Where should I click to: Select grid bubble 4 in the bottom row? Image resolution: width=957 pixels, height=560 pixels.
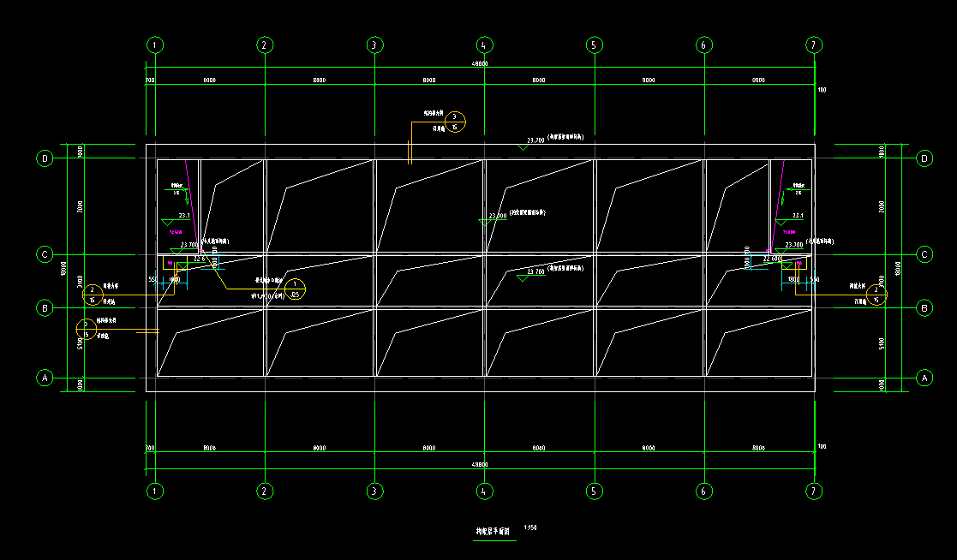pos(483,491)
